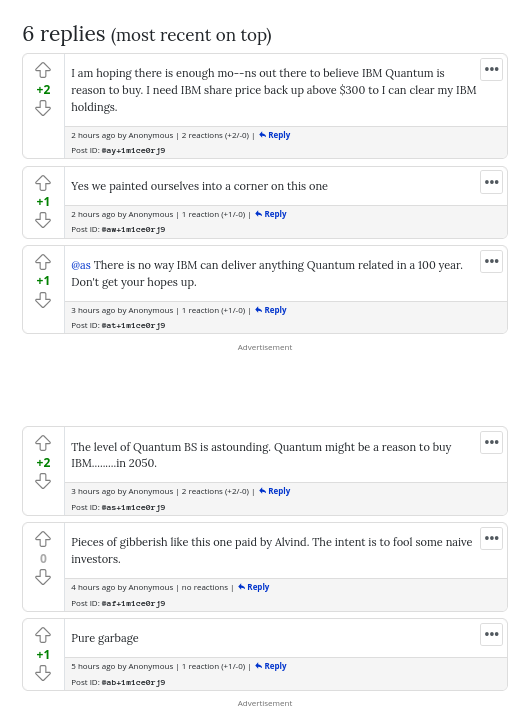528x722 pixels.
Task: Open the @as mention link
Action: pyautogui.click(x=81, y=265)
